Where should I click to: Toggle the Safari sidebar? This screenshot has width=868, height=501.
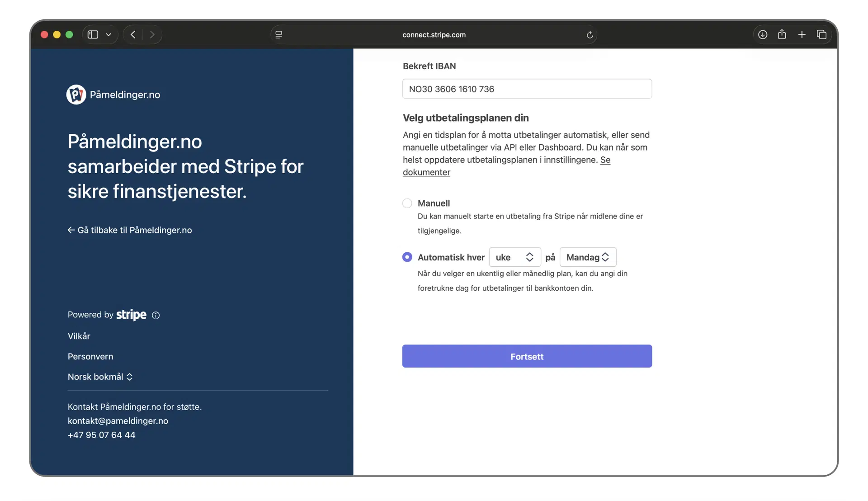click(93, 34)
